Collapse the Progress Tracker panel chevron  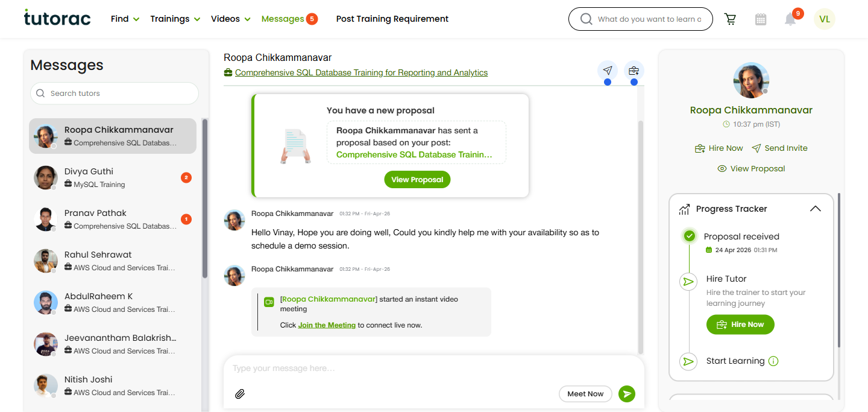click(815, 209)
